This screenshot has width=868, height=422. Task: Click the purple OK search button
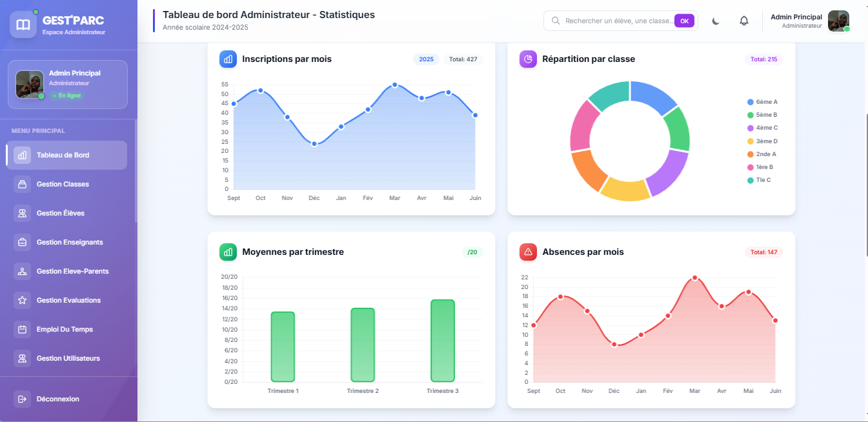tap(684, 21)
